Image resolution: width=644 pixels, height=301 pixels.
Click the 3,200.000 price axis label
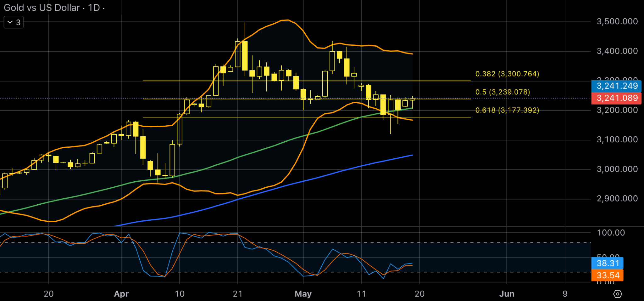point(617,110)
